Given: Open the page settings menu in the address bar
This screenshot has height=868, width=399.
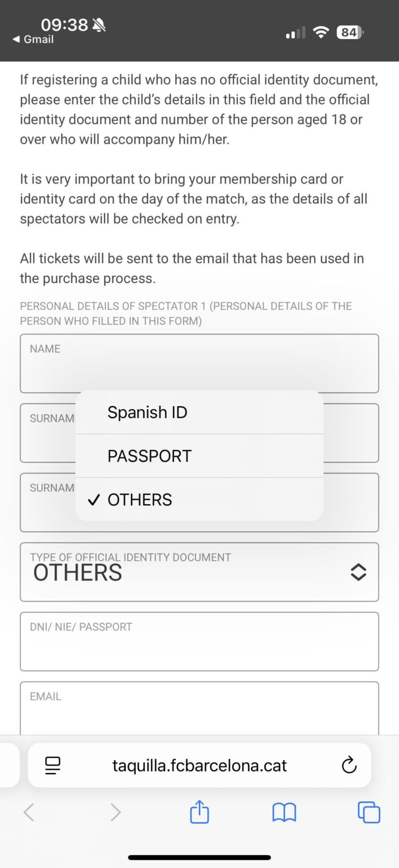Looking at the screenshot, I should (x=53, y=766).
